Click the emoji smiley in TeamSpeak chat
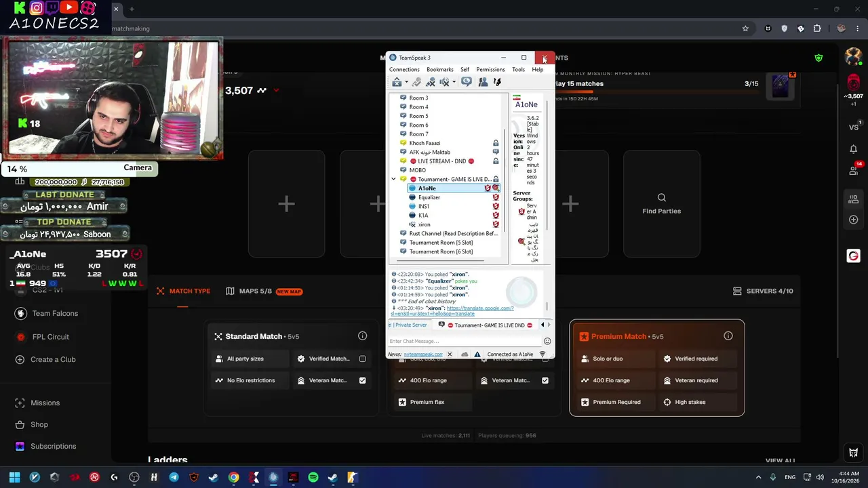 pos(547,341)
